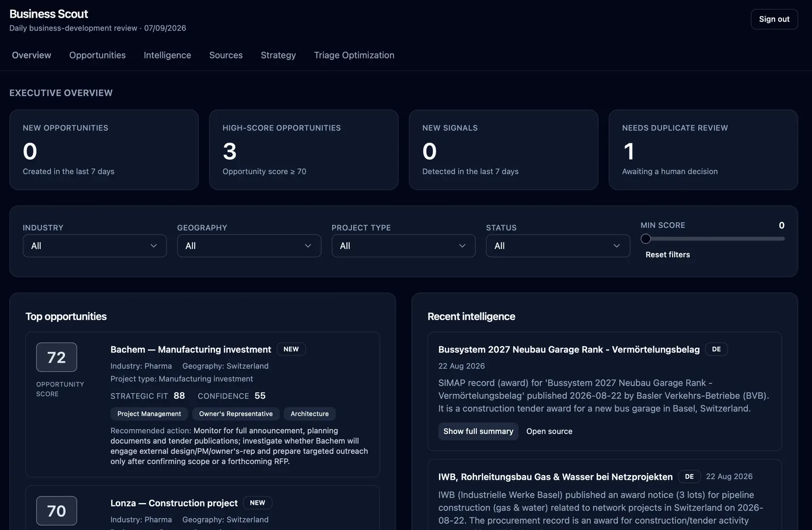
Task: Click the Bussystem 2027 Neubau Garage Rank title
Action: pyautogui.click(x=569, y=349)
